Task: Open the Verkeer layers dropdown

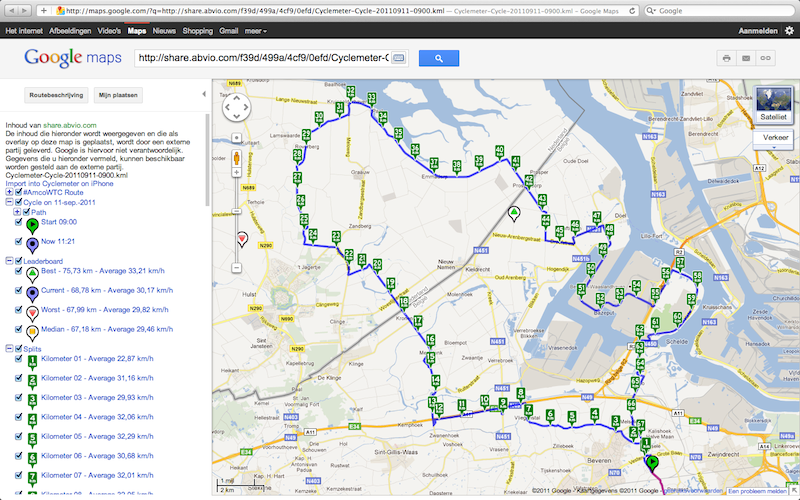Action: (x=773, y=139)
